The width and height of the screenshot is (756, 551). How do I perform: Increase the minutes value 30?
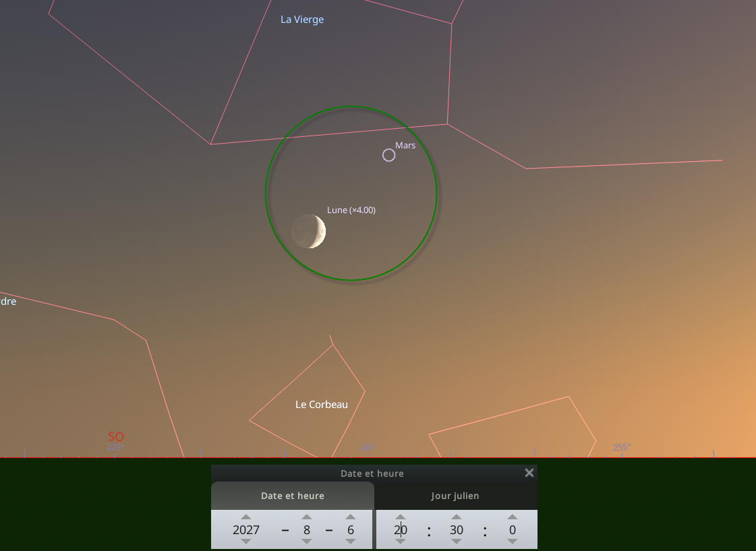tap(457, 518)
